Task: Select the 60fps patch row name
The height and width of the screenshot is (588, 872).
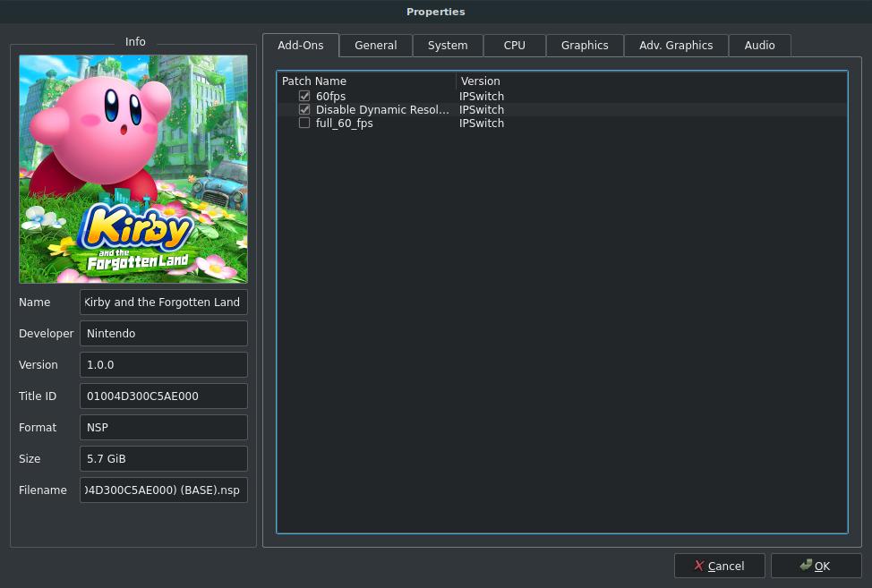Action: [331, 96]
